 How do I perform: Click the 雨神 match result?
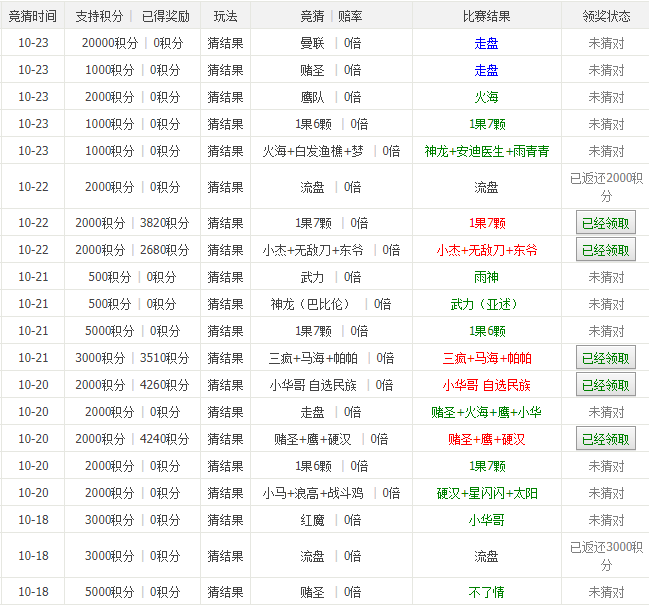point(486,277)
